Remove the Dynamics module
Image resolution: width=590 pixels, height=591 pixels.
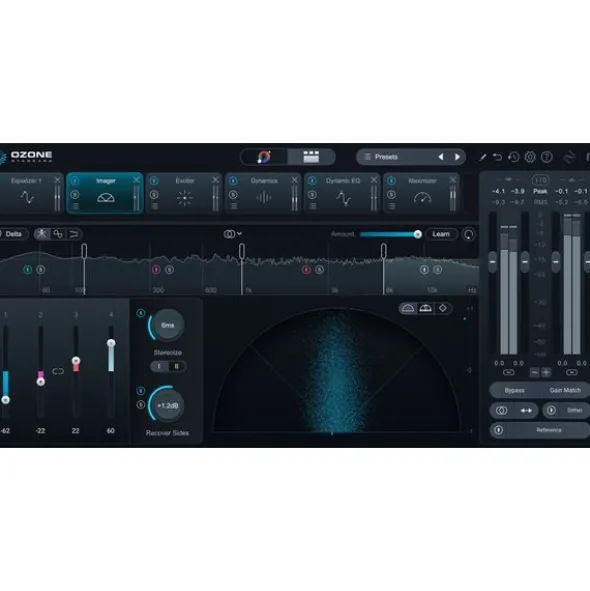[294, 180]
